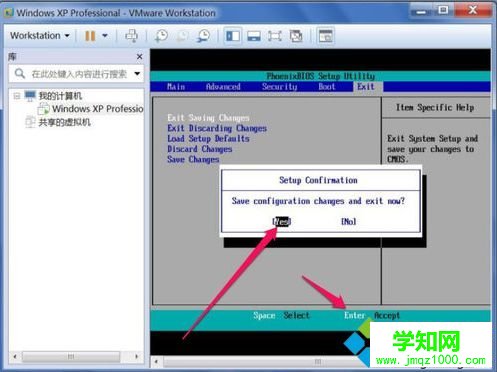Click the Space Select hint text
This screenshot has height=372, width=497.
281,315
